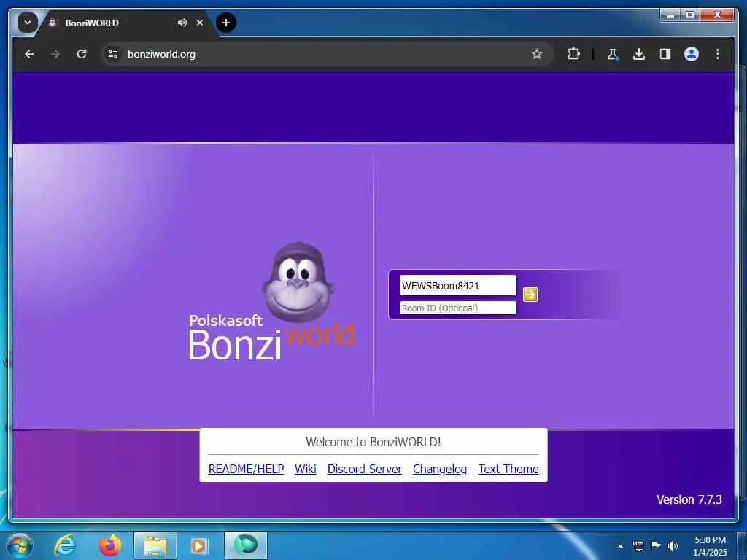Viewport: 747px width, 560px height.
Task: Click the yellow arrow login button
Action: point(530,295)
